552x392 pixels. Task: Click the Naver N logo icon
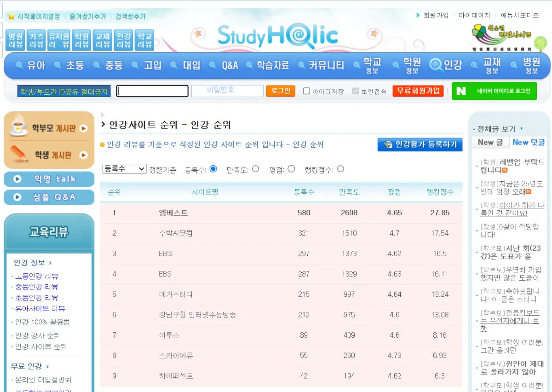pos(461,91)
